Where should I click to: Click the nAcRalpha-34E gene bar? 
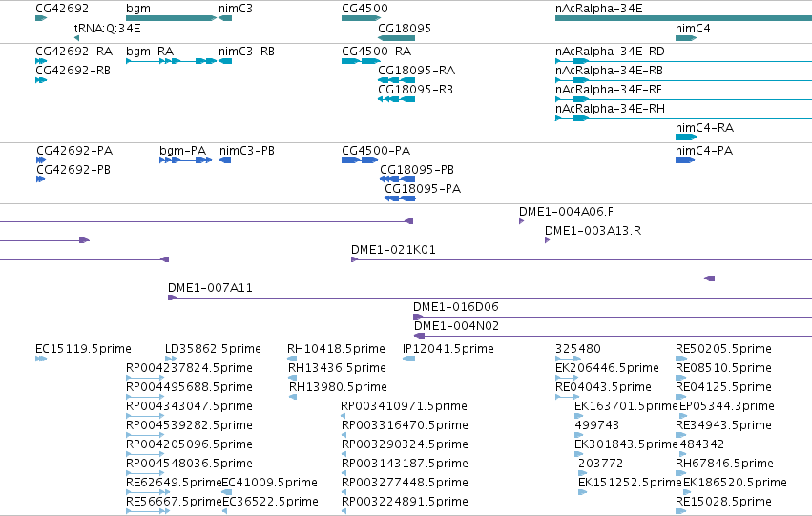click(683, 18)
